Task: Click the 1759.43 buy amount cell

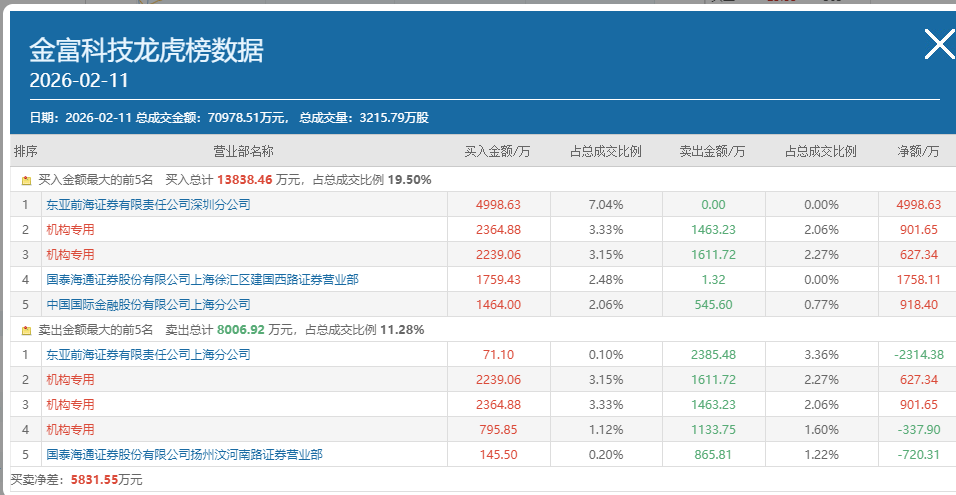Action: click(x=498, y=280)
